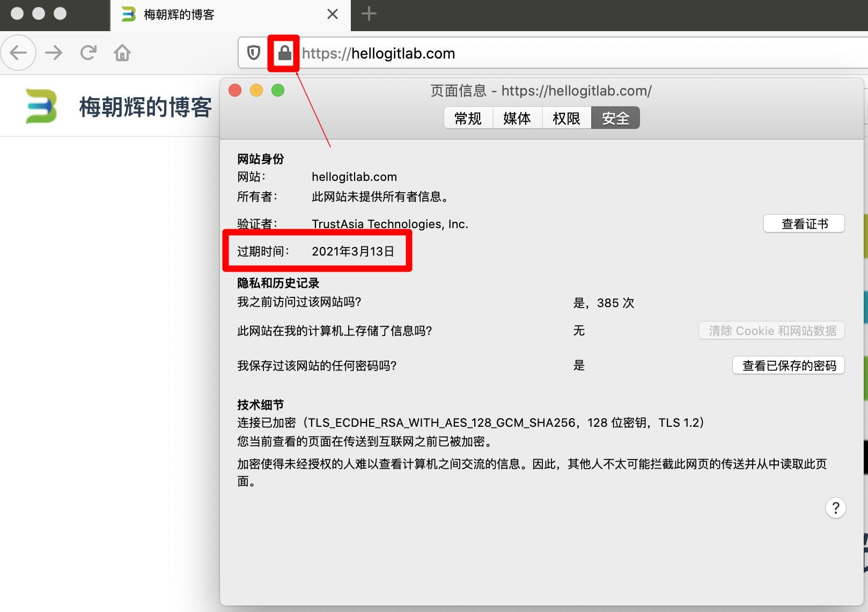
Task: Select the 梅朝辉的博客 browser tab
Action: coord(230,15)
